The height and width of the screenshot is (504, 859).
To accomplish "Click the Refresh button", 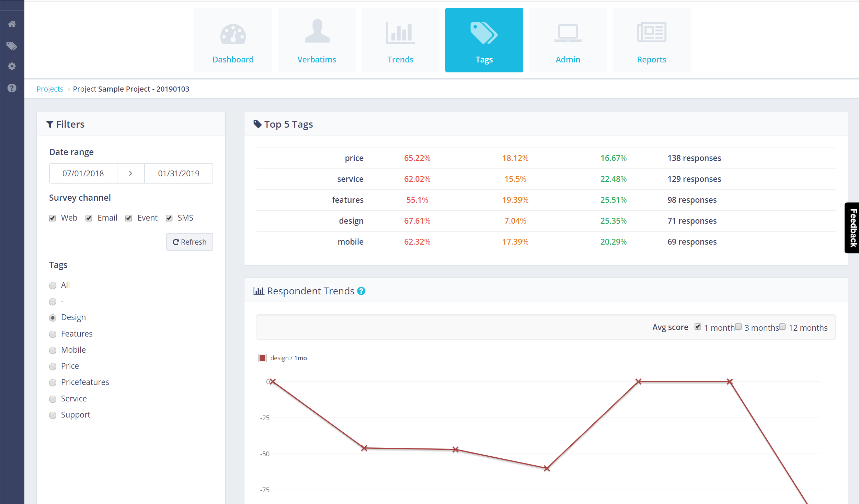I will 190,242.
